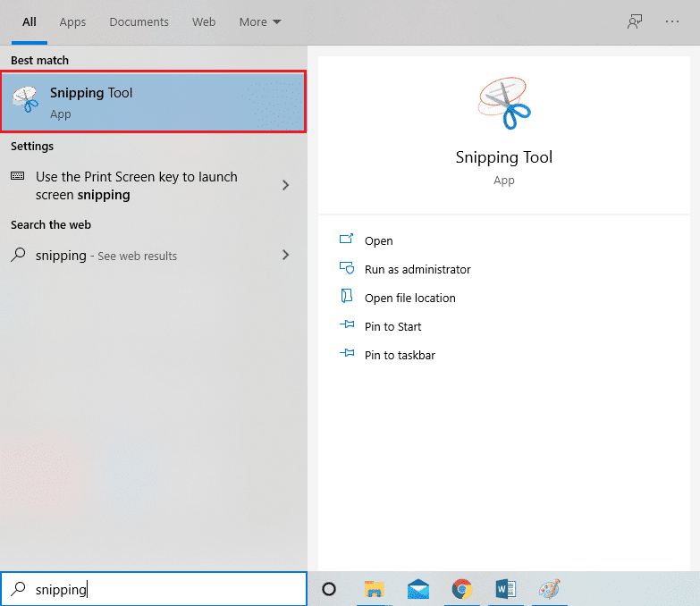
Task: Switch to the Web tab
Action: point(204,21)
